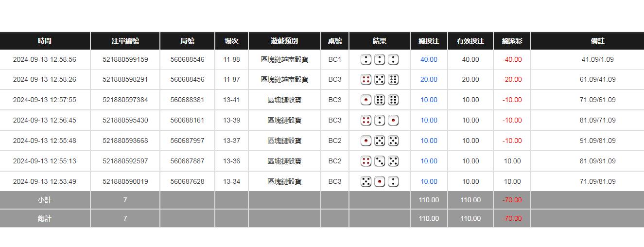Open total bet link for round 13-34
644x247 pixels.
(x=429, y=181)
